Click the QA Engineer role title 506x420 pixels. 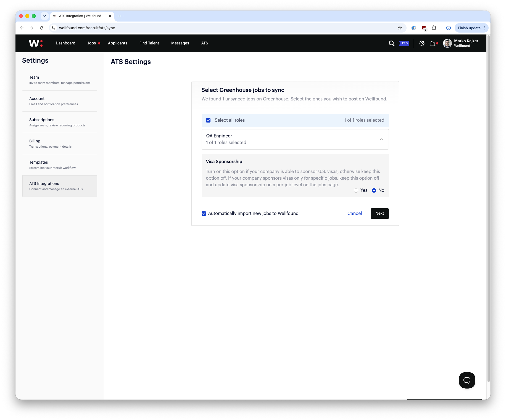(219, 136)
